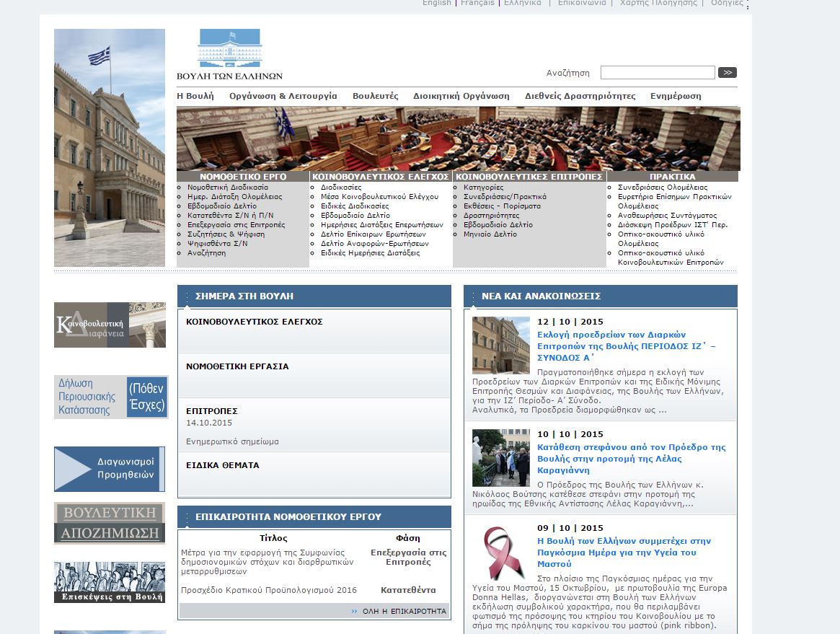The height and width of the screenshot is (634, 840).
Task: Open the Διαγωνισμοί Προμηθειών banner
Action: click(x=110, y=469)
